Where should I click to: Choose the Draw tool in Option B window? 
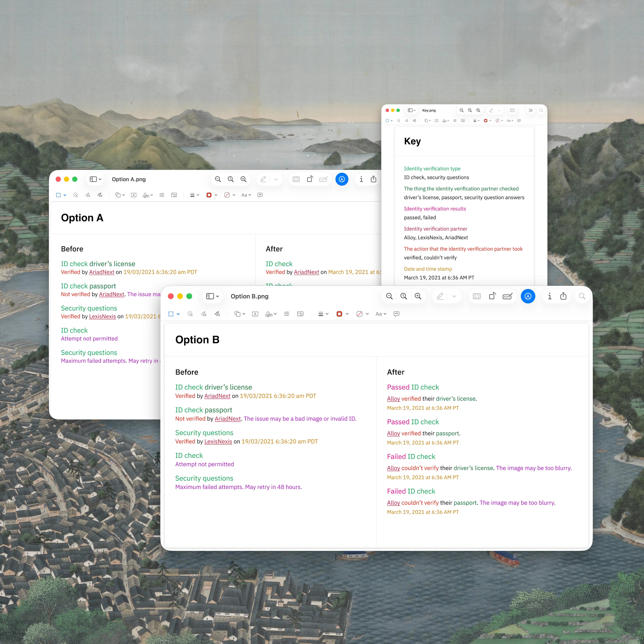click(217, 314)
